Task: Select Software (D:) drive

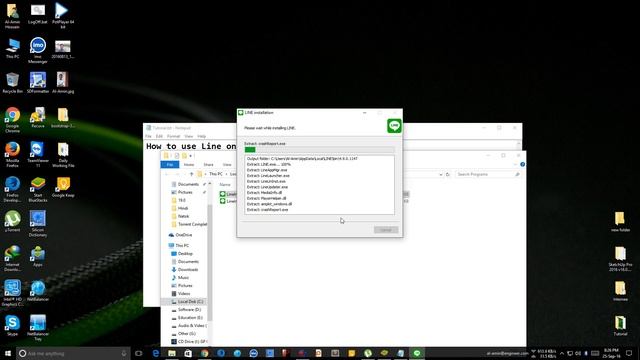Action: click(x=186, y=310)
